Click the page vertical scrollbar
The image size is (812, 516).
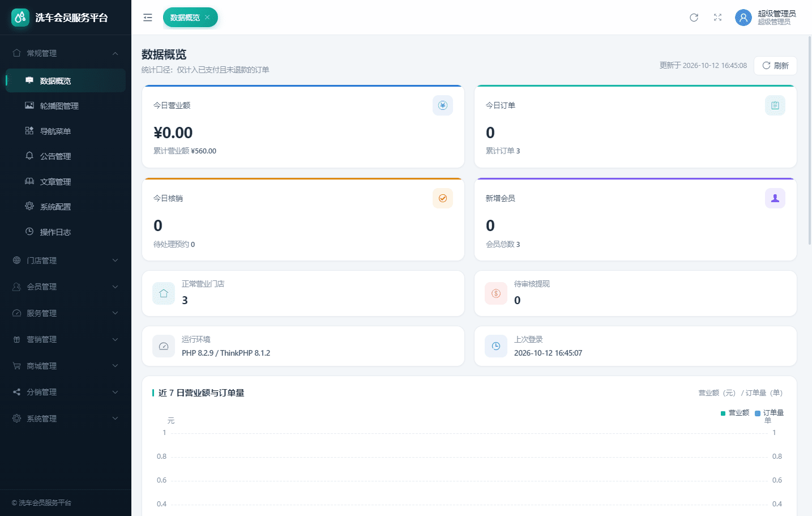tap(809, 140)
